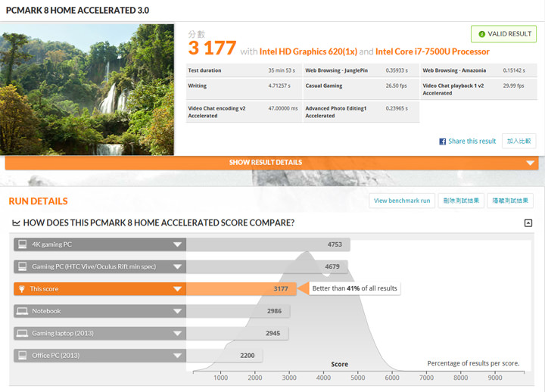
Task: Click the waterfall benchmark thumbnail image
Action: (x=87, y=91)
